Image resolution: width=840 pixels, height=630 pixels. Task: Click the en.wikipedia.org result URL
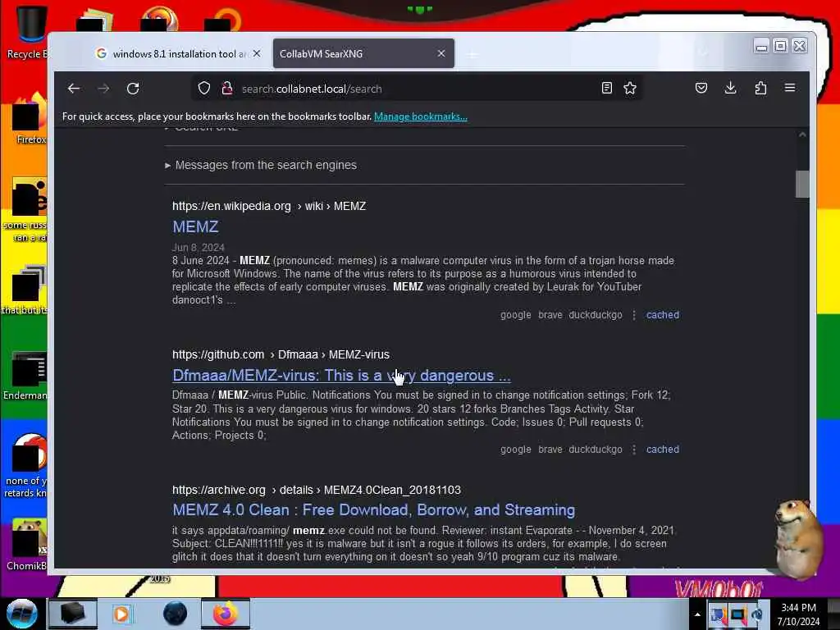[269, 206]
